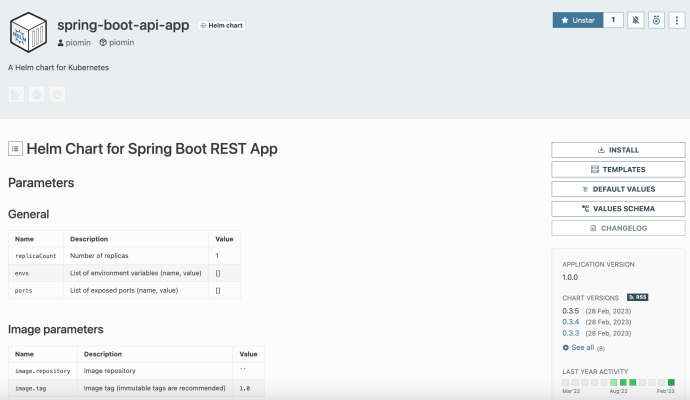Click the signed document badge icon

click(x=16, y=94)
